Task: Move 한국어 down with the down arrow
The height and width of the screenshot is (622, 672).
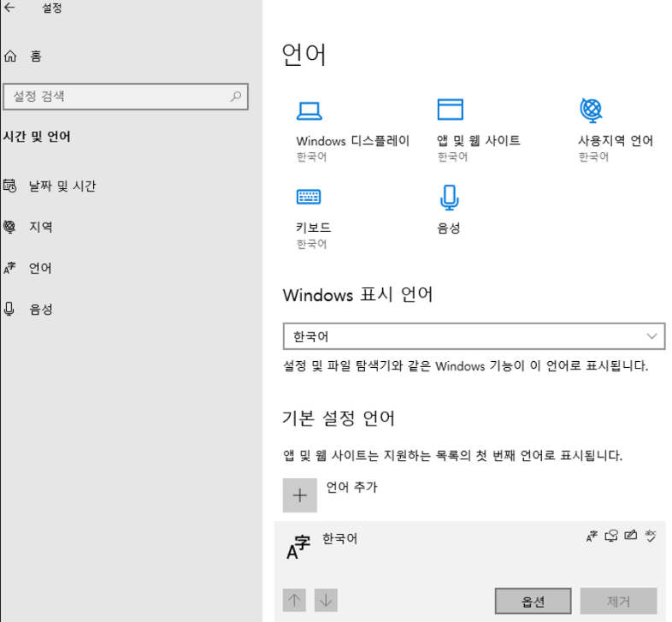Action: click(x=326, y=600)
